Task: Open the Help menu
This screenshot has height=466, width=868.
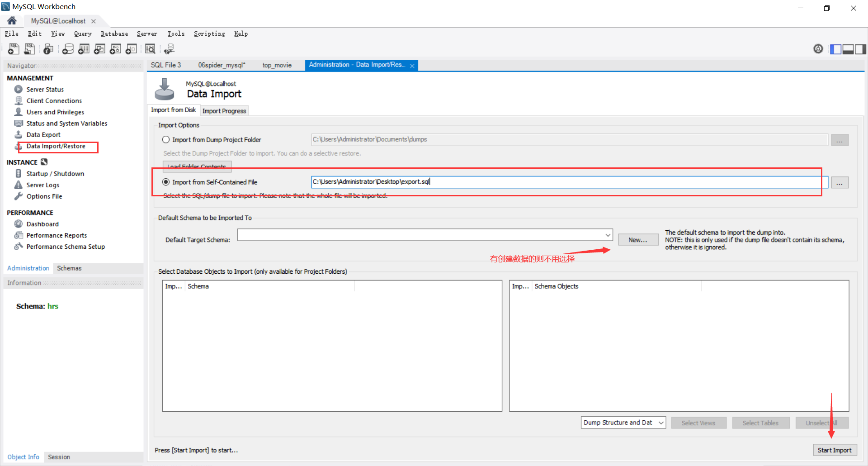Action: (241, 33)
